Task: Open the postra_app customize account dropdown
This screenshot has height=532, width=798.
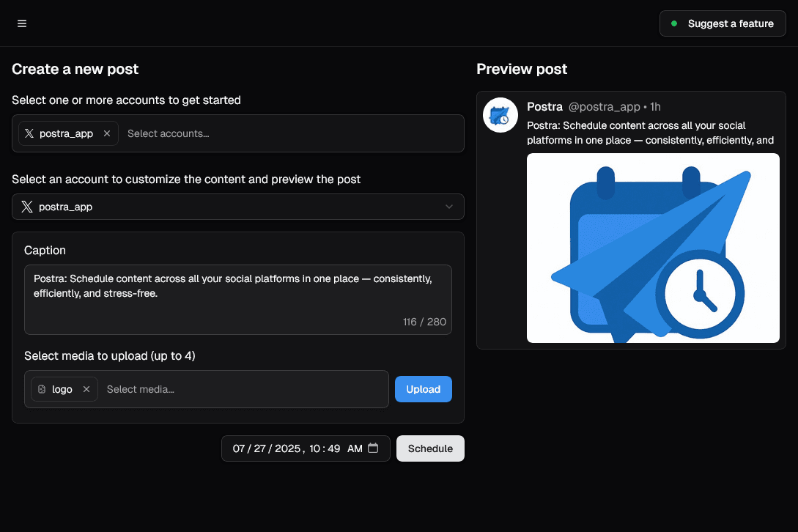Action: point(237,207)
